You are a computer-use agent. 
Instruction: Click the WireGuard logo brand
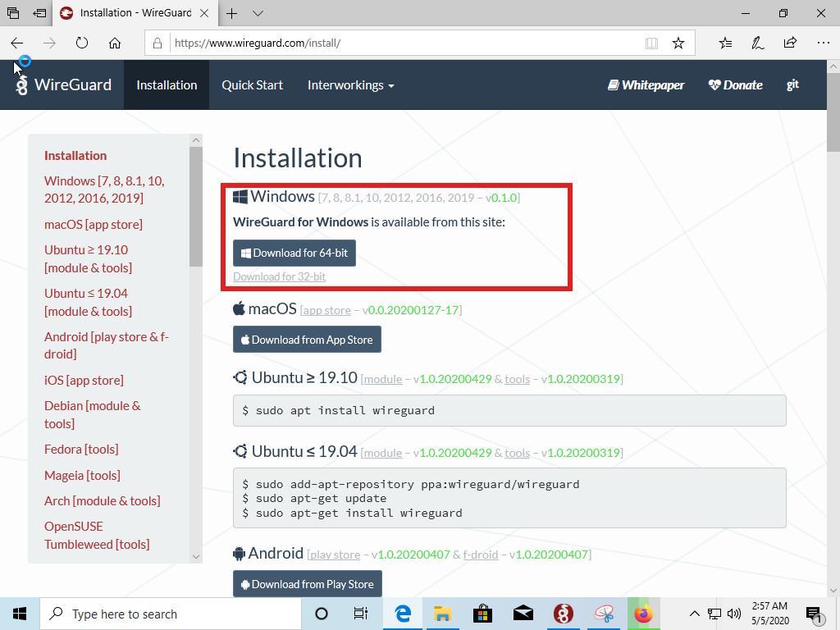(x=63, y=84)
